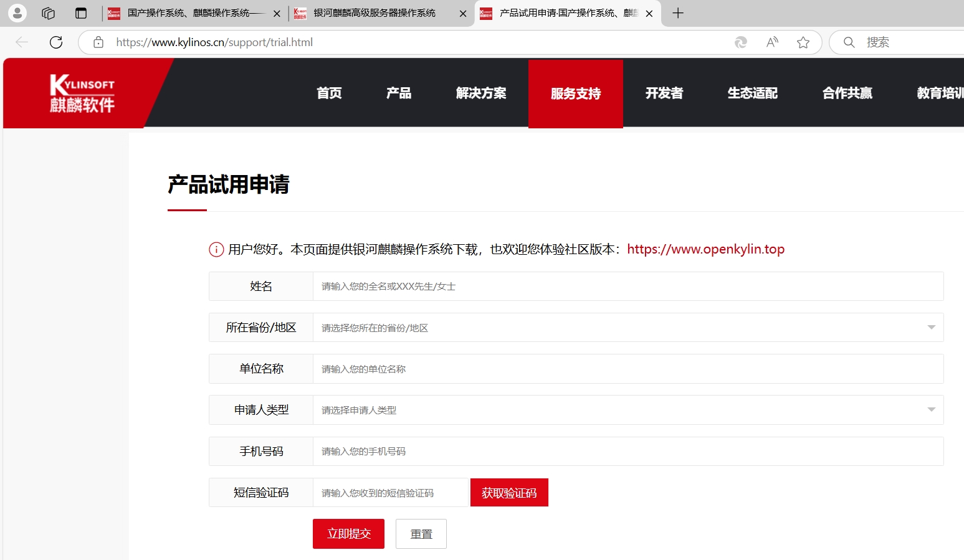Expand the 申请人类型 dropdown

pyautogui.click(x=628, y=410)
